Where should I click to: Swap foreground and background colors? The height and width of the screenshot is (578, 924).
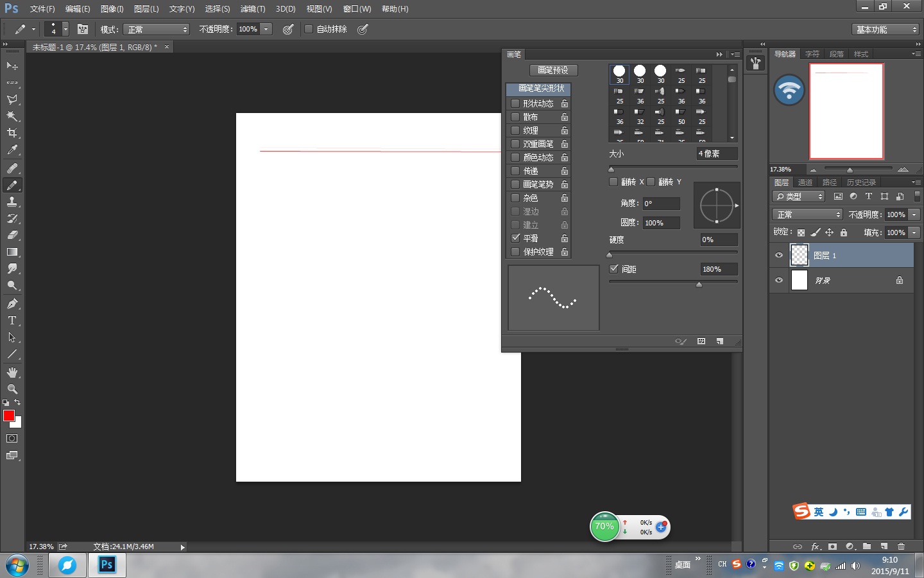point(17,403)
